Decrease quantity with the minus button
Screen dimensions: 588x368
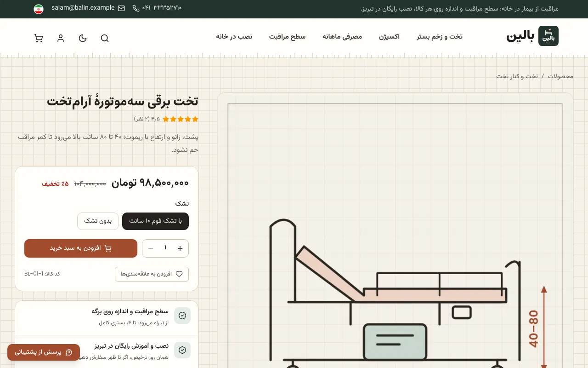pos(151,248)
